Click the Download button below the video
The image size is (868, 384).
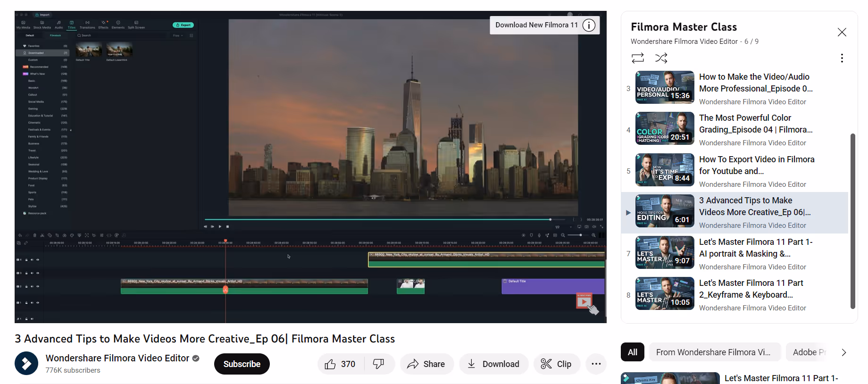click(493, 364)
